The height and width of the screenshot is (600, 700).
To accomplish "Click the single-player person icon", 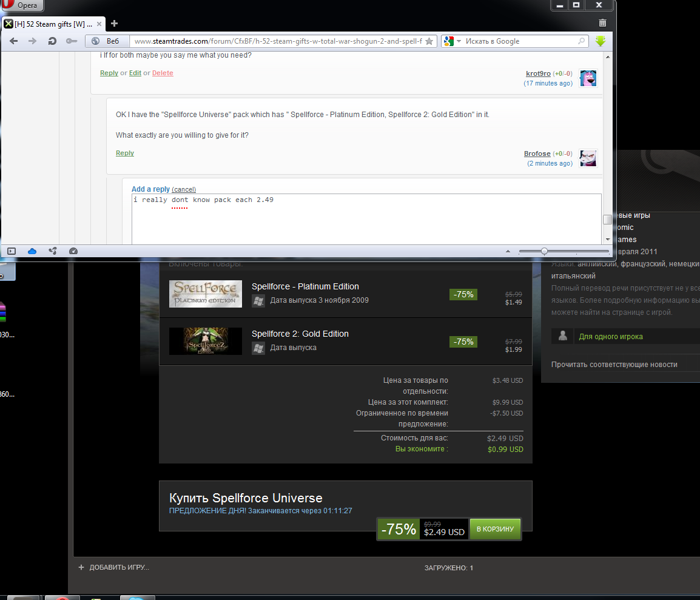I will pyautogui.click(x=562, y=335).
